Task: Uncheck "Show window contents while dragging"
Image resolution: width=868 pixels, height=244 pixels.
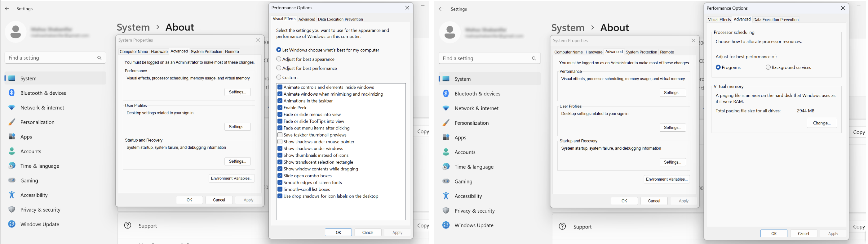Action: pyautogui.click(x=280, y=169)
